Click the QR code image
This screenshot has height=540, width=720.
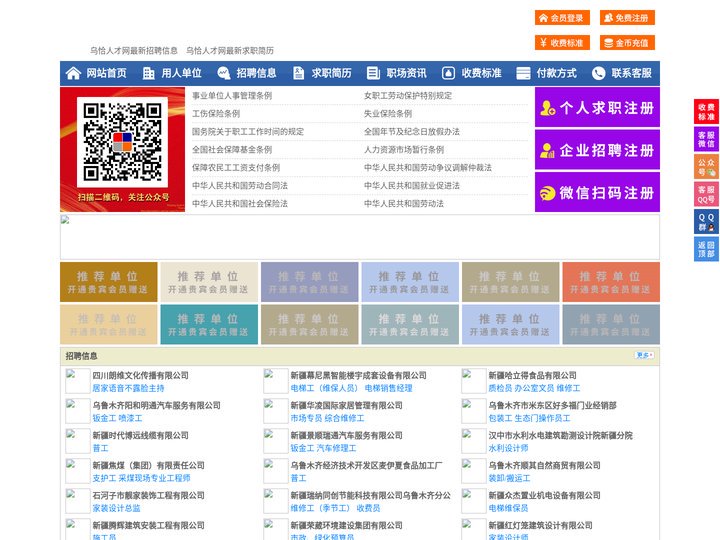pyautogui.click(x=122, y=142)
